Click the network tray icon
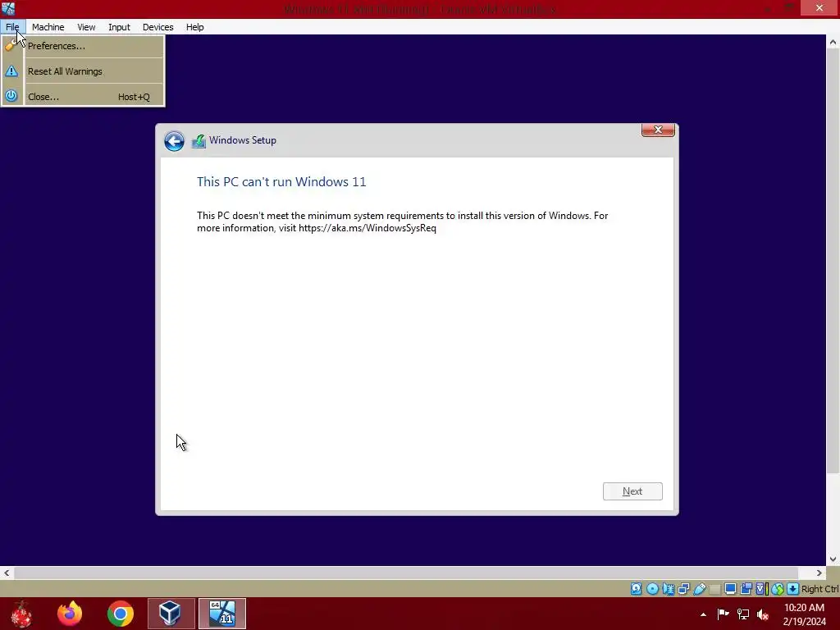This screenshot has height=630, width=840. coord(743,614)
